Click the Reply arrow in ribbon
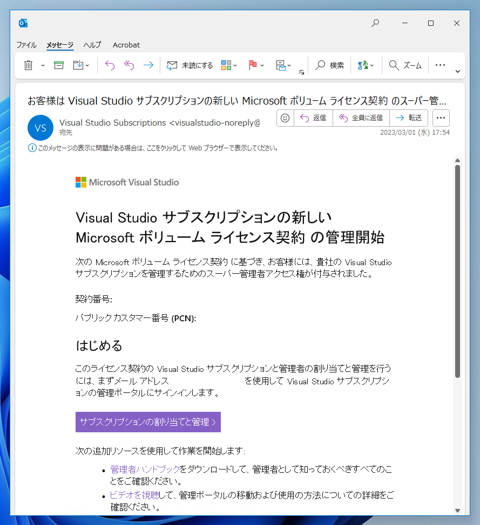Viewport: 480px width, 525px height. coord(110,65)
